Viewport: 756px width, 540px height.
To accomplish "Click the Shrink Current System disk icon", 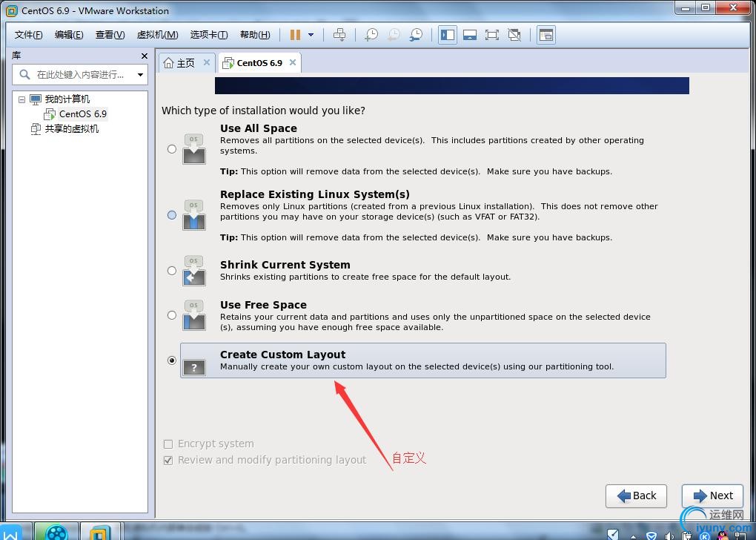I will (x=194, y=271).
